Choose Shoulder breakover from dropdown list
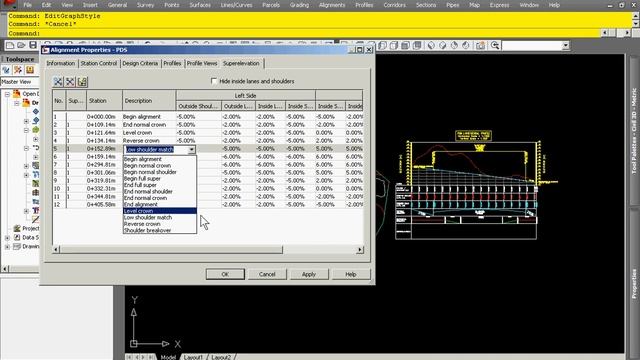640x360 pixels. (160, 231)
